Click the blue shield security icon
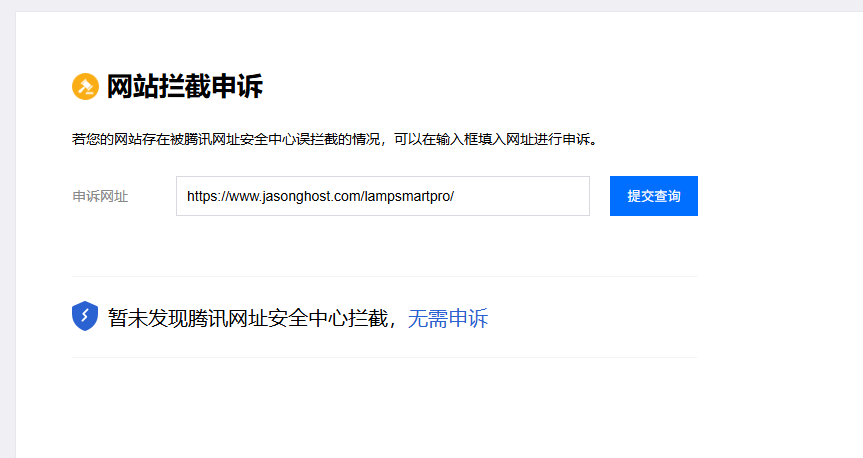 (x=85, y=316)
